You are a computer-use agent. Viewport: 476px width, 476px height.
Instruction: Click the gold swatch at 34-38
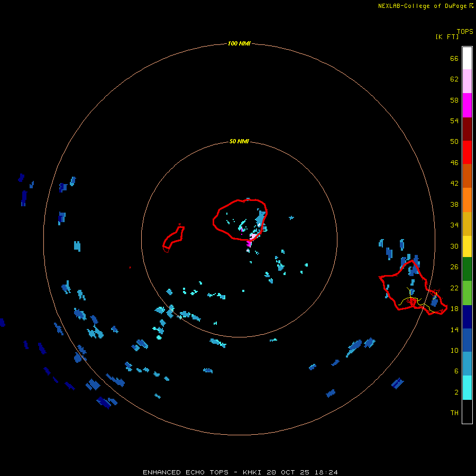click(x=467, y=224)
